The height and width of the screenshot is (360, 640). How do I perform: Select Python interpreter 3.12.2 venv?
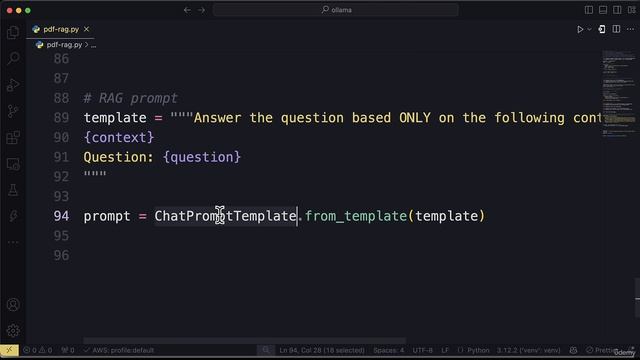coord(528,350)
